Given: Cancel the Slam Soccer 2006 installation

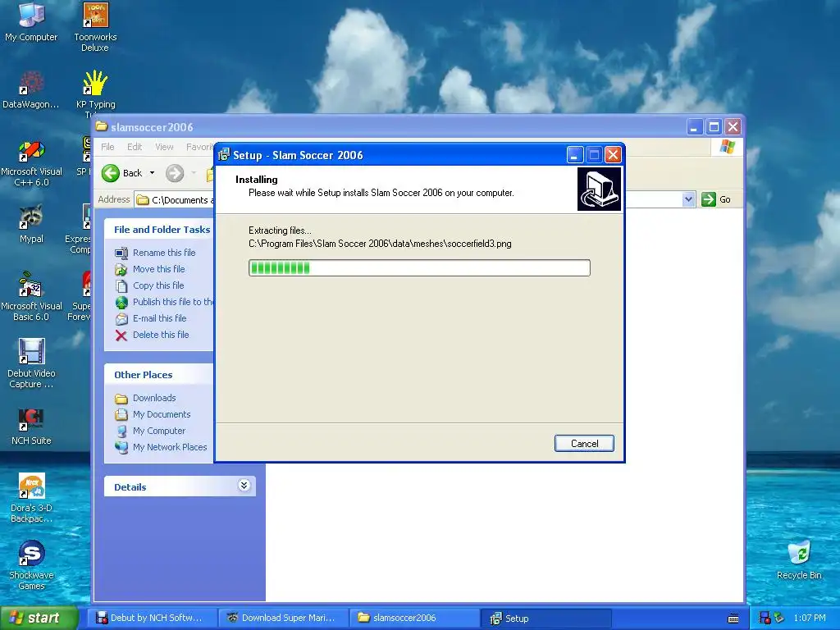Looking at the screenshot, I should tap(584, 444).
